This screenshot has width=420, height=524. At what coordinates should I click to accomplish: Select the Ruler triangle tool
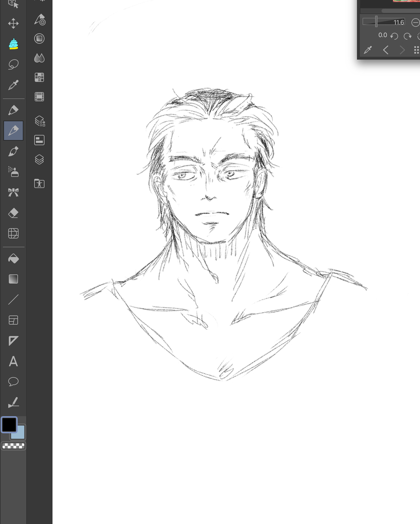click(x=13, y=341)
